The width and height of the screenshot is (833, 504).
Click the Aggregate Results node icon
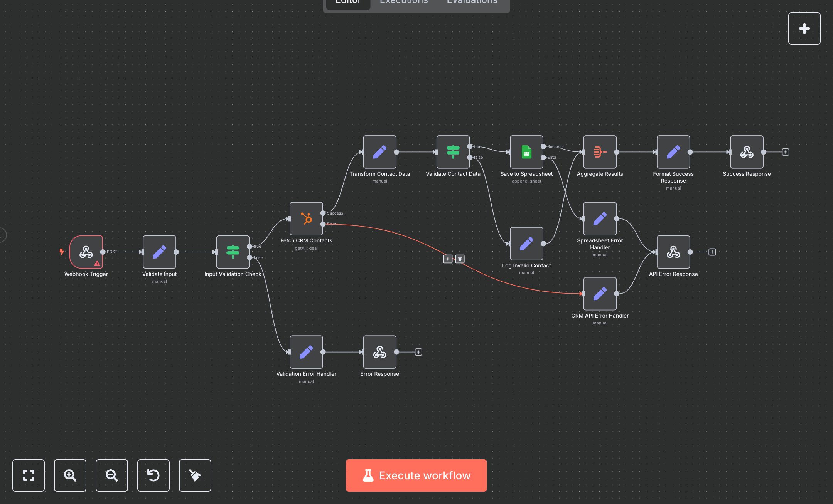[x=600, y=152]
